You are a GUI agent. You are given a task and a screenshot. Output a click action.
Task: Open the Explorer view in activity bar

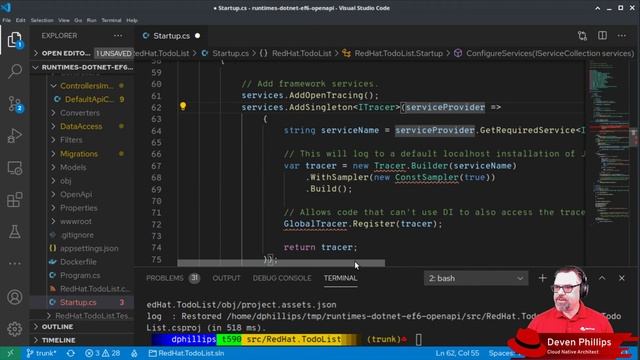coord(15,40)
